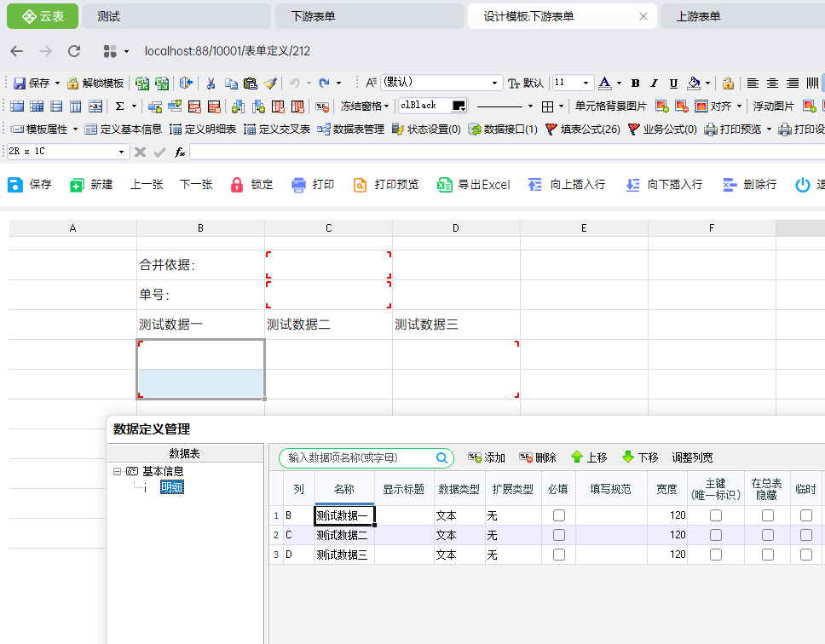
Task: Open the line style dropdown arrow
Action: tap(530, 106)
